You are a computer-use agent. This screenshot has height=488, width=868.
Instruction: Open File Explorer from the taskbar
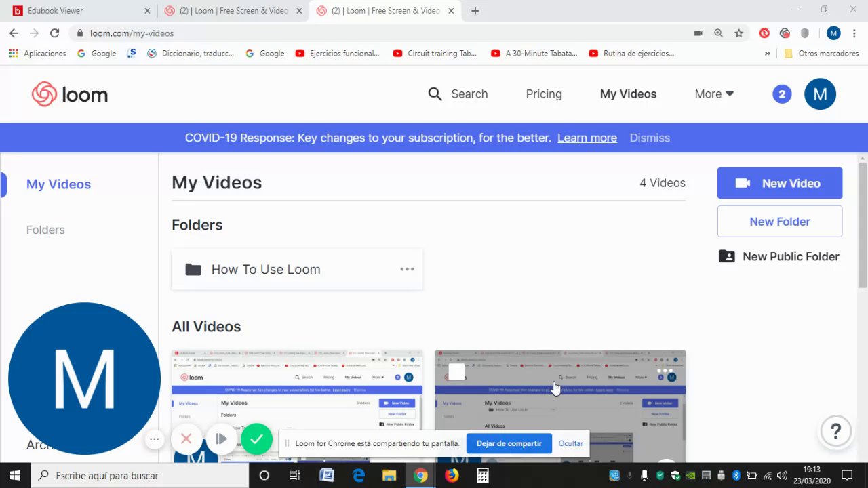point(389,475)
